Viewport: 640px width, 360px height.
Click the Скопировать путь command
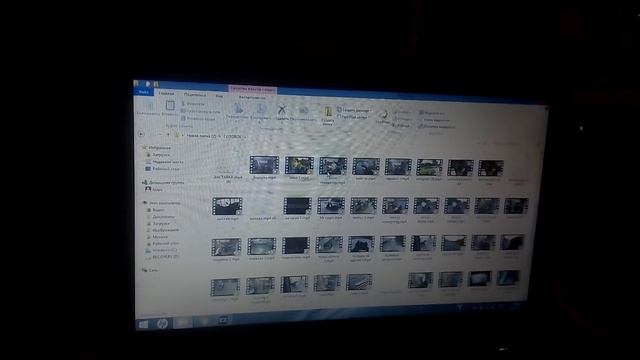(x=200, y=111)
